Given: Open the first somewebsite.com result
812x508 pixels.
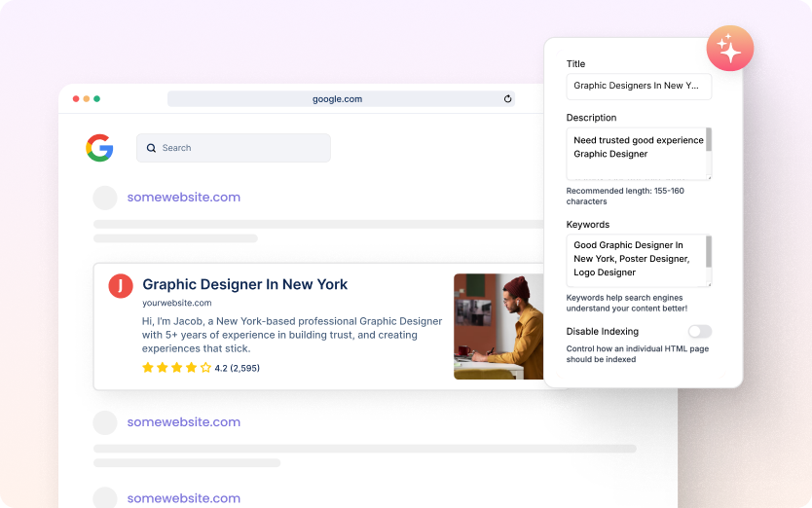Looking at the screenshot, I should click(x=183, y=198).
